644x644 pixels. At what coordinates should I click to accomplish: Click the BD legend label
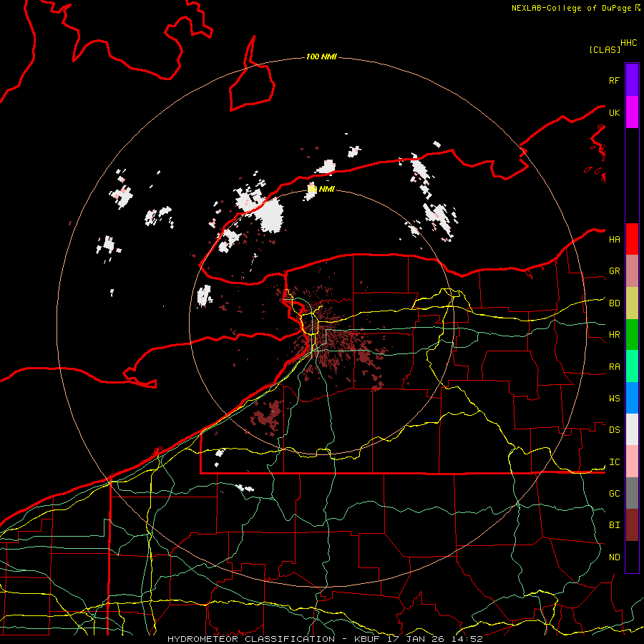614,303
